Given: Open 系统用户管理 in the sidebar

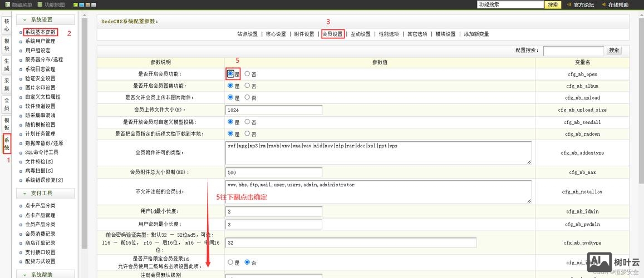Looking at the screenshot, I should 40,41.
